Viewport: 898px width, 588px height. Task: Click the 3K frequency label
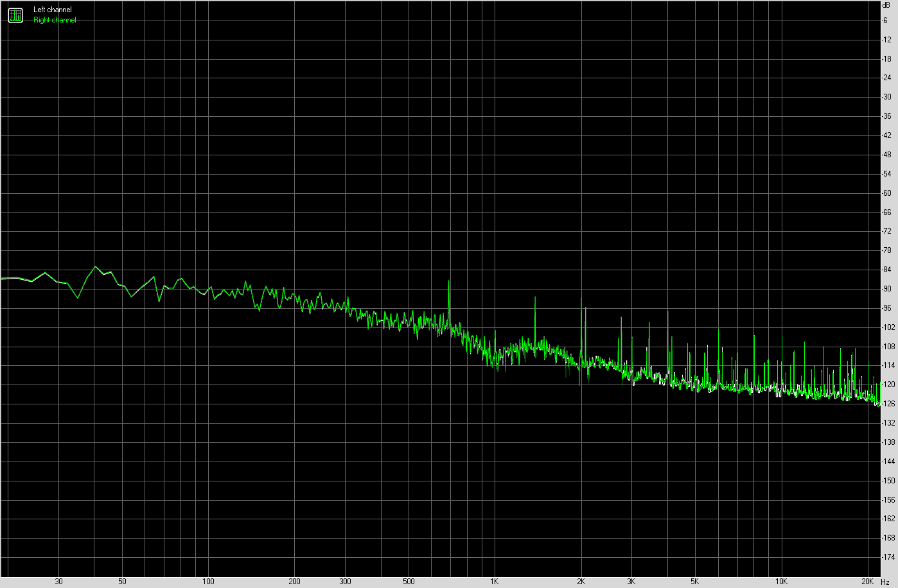tap(631, 582)
